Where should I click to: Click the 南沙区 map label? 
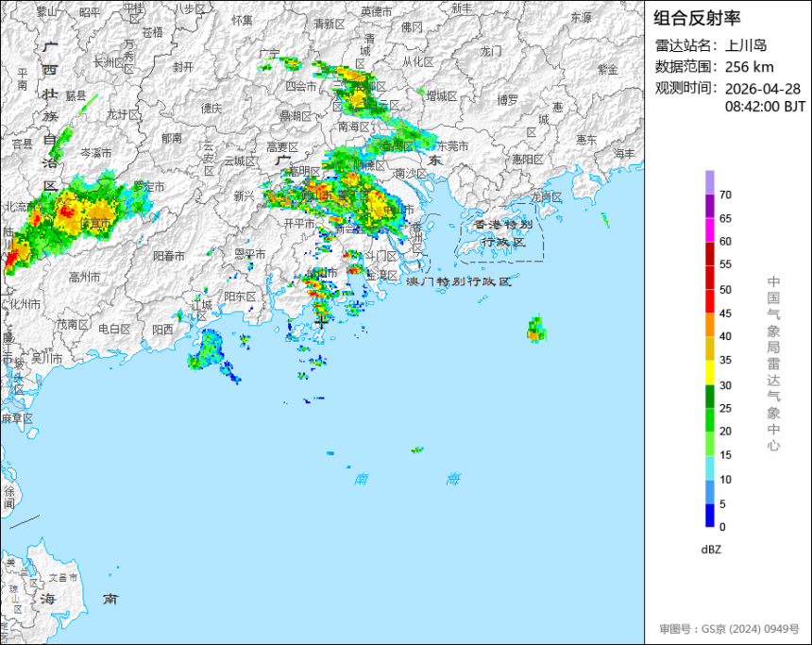tap(411, 174)
